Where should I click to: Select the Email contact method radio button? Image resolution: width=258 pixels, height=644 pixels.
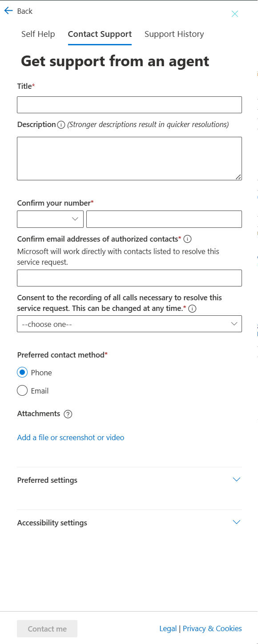pyautogui.click(x=22, y=390)
